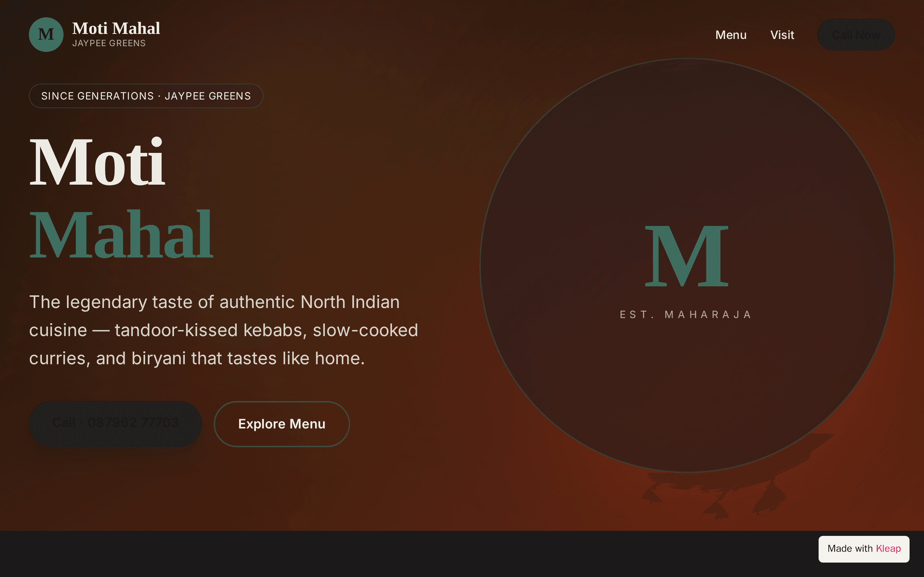Tap the Call 087962 77703 button
The height and width of the screenshot is (577, 924).
tap(115, 424)
